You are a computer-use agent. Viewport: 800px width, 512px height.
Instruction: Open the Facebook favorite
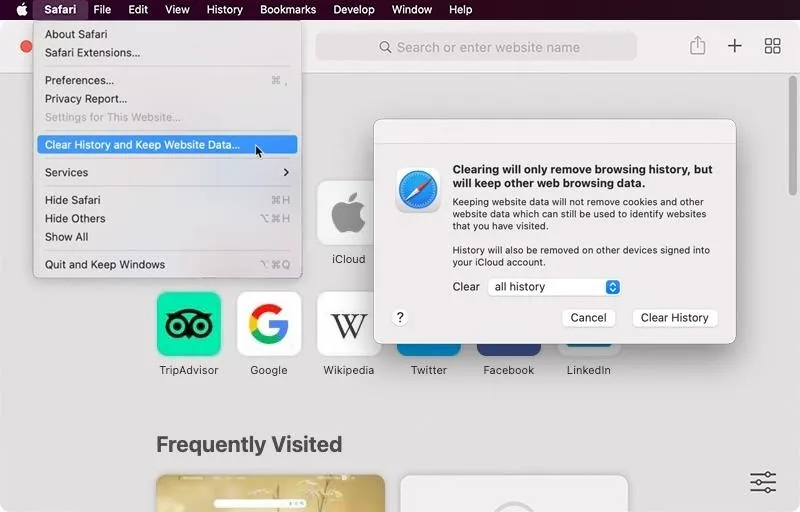coord(509,350)
